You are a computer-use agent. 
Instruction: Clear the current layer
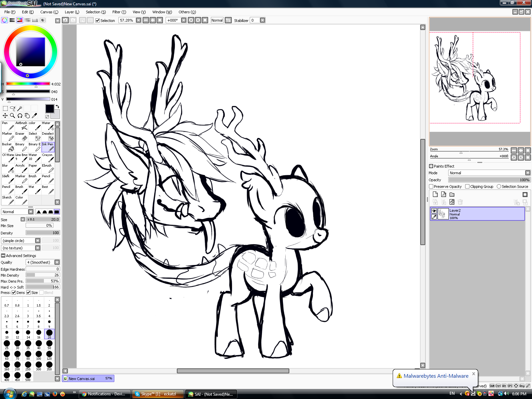(x=452, y=202)
